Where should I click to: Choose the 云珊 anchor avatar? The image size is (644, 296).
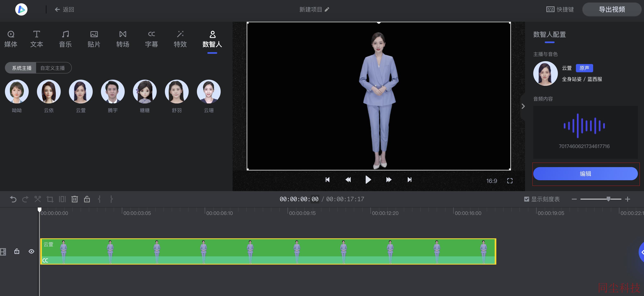(x=209, y=92)
